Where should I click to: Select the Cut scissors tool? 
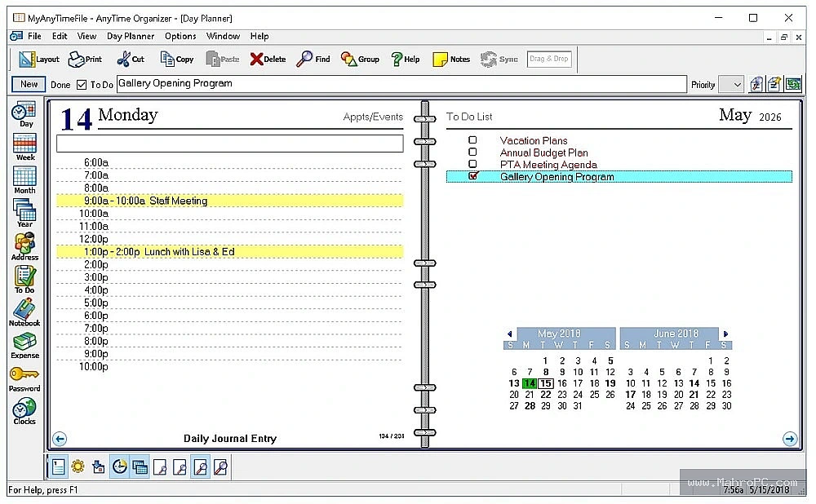coord(131,60)
